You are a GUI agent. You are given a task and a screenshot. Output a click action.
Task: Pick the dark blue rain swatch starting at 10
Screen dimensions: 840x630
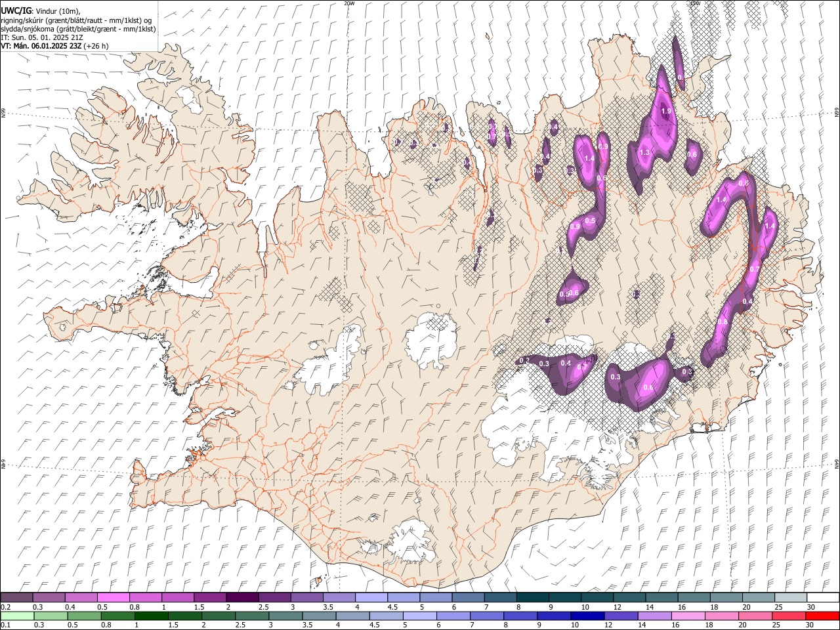[587, 616]
